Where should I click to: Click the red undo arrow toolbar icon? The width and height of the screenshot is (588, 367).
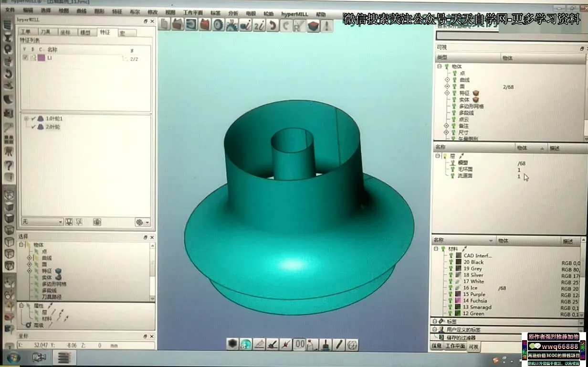point(273,25)
